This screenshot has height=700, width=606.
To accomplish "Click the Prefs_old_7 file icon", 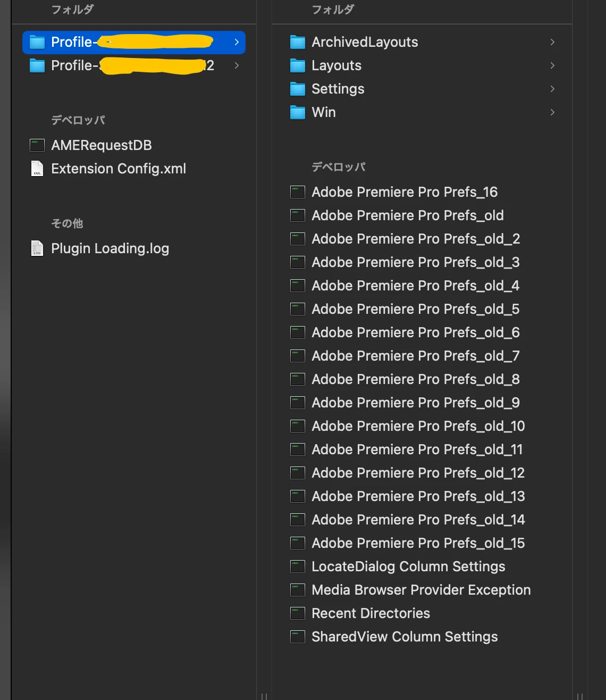I will pos(298,356).
